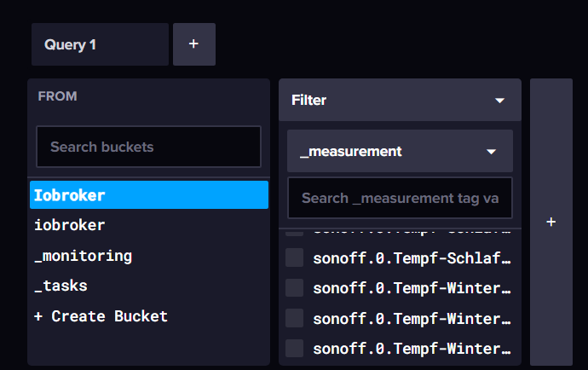Image resolution: width=588 pixels, height=370 pixels.
Task: Add a filter card with the plus on the right panel
Action: tap(551, 223)
